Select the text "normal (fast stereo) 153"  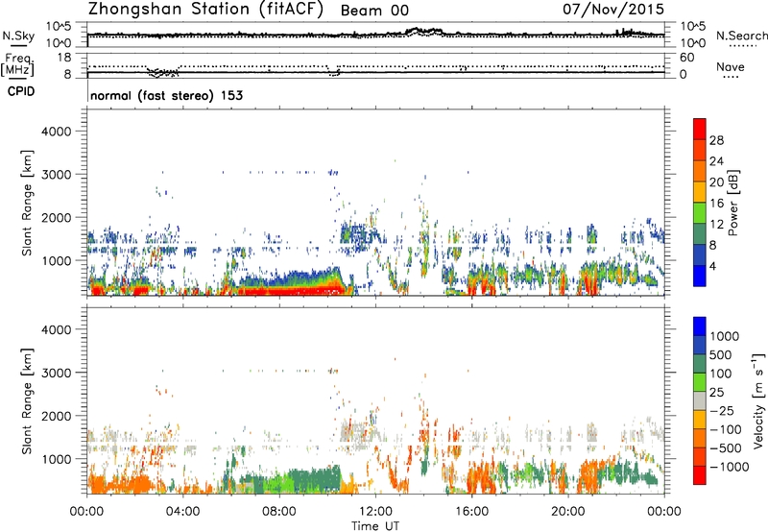166,95
